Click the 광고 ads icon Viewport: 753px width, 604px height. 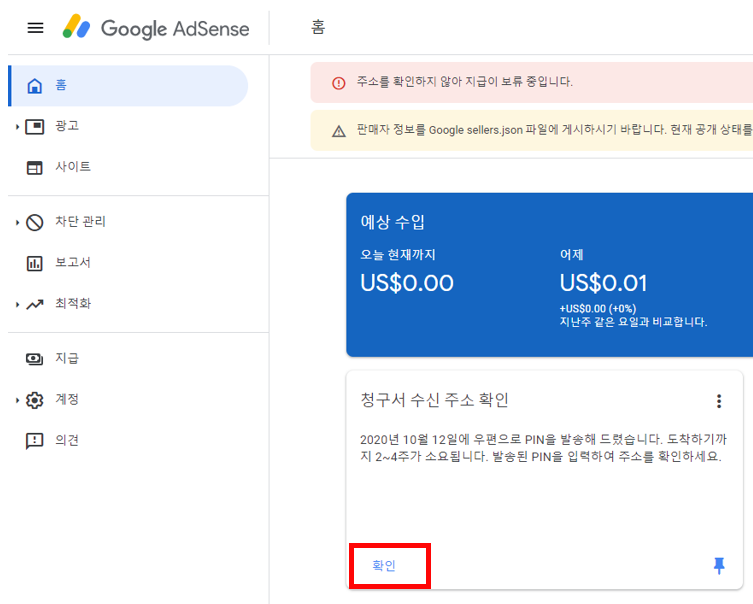pos(35,126)
